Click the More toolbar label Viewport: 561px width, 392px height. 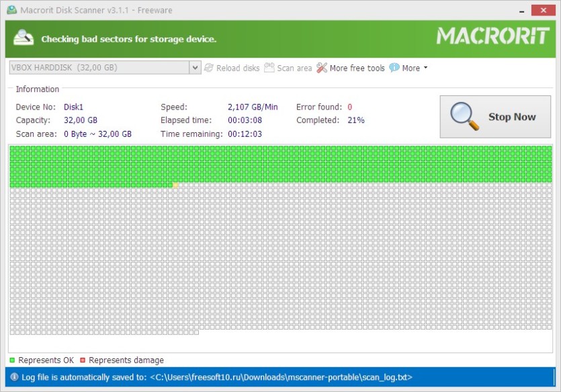pyautogui.click(x=411, y=68)
